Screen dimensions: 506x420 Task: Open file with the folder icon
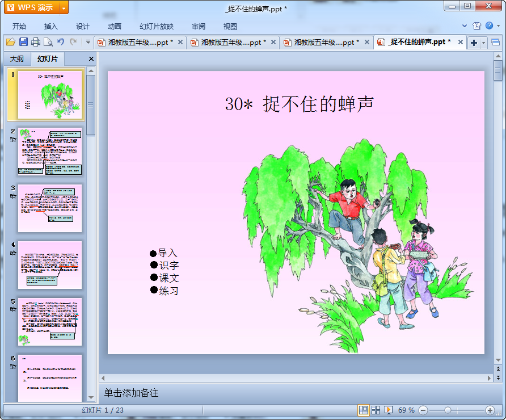(11, 42)
